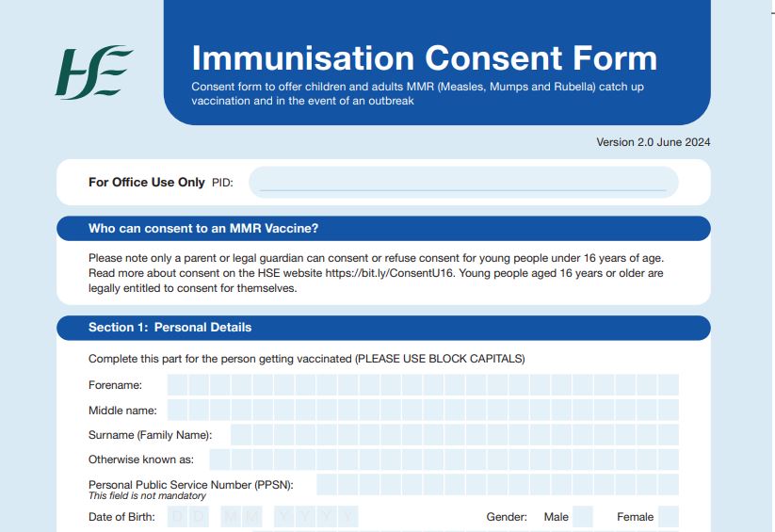Viewport: 775px width, 532px height.
Task: Click the 'Otherwise known as:' label
Action: click(x=141, y=459)
